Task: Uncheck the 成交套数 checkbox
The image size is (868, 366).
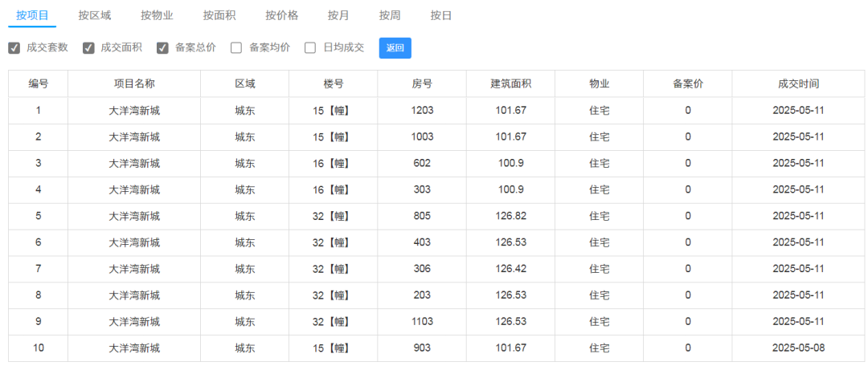Action: point(14,48)
